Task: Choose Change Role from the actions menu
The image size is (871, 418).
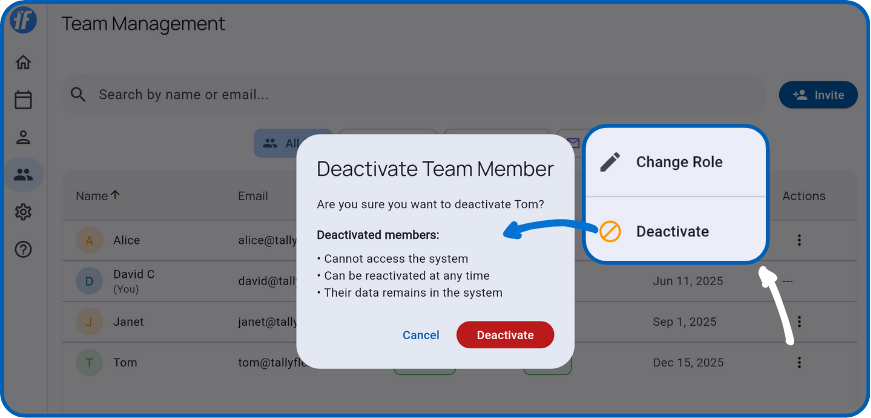Action: click(675, 162)
